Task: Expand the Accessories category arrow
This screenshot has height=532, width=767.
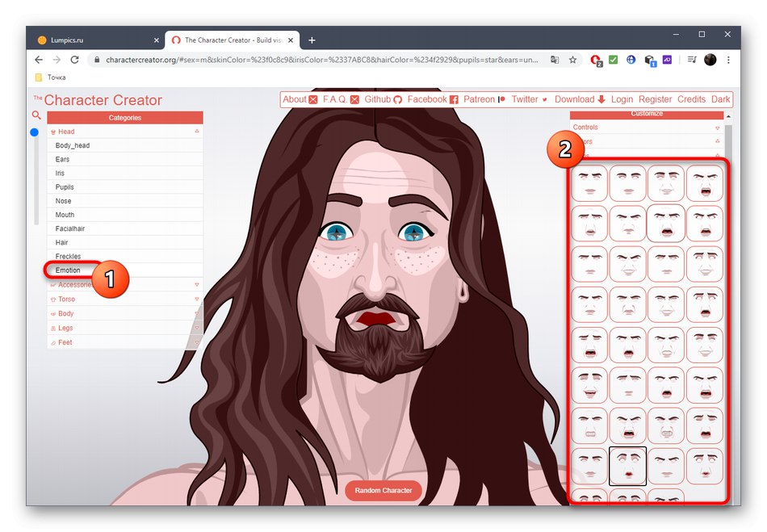Action: 197,285
